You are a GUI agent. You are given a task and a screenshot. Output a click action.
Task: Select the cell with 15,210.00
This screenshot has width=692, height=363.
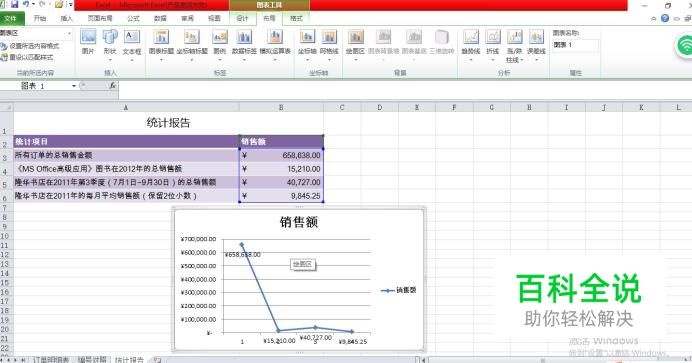[x=281, y=169]
